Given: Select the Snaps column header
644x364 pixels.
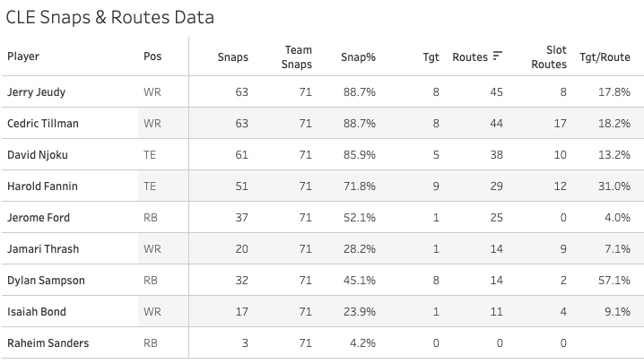Looking at the screenshot, I should pyautogui.click(x=233, y=57).
